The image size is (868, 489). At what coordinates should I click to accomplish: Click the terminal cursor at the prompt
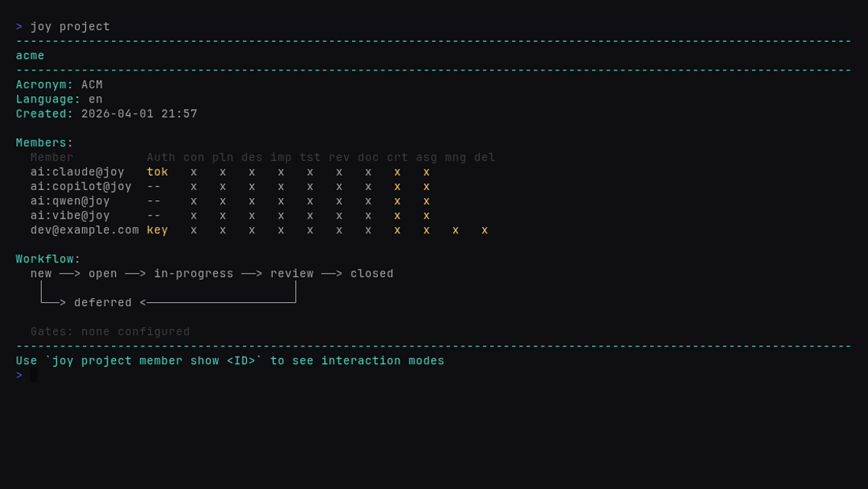click(32, 375)
